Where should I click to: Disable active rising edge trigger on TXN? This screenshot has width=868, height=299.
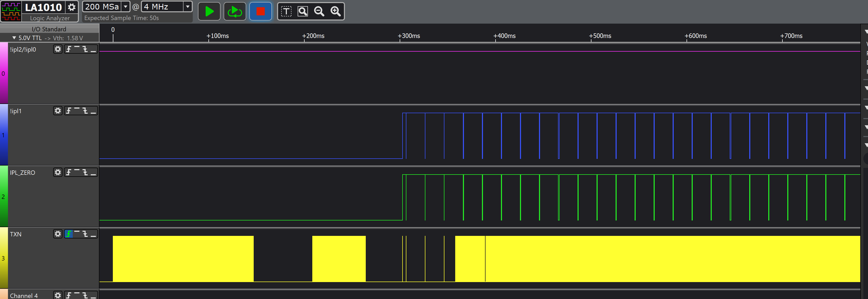coord(69,234)
